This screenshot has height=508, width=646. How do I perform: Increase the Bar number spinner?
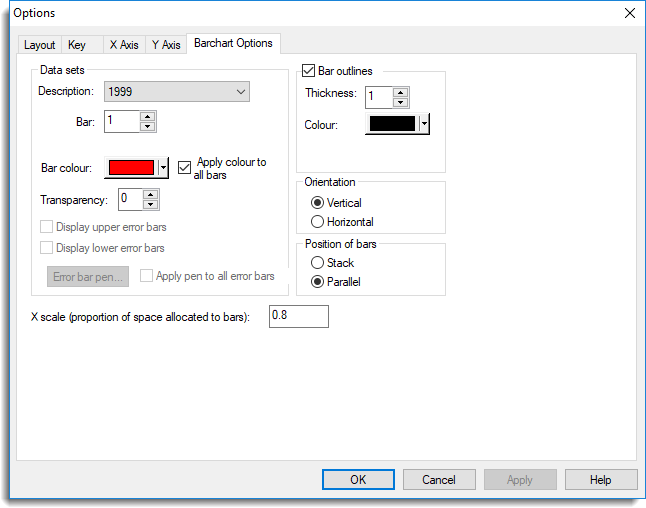point(148,116)
